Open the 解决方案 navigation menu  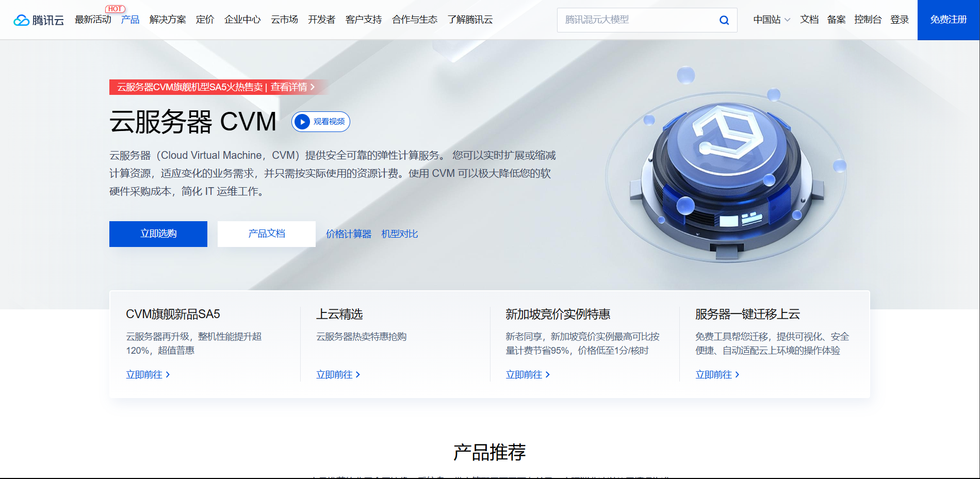[168, 20]
